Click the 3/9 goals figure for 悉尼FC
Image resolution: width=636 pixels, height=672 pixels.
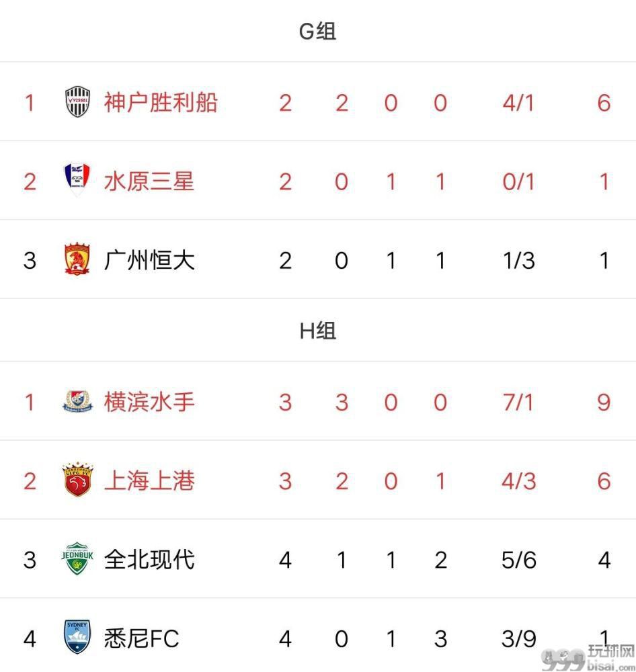pyautogui.click(x=518, y=639)
